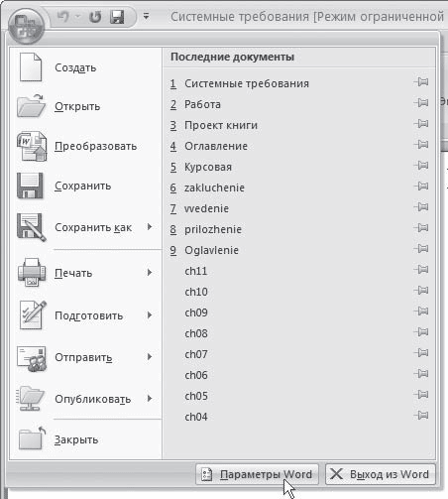The height and width of the screenshot is (499, 448).
Task: Click the round Office button
Action: (x=26, y=26)
